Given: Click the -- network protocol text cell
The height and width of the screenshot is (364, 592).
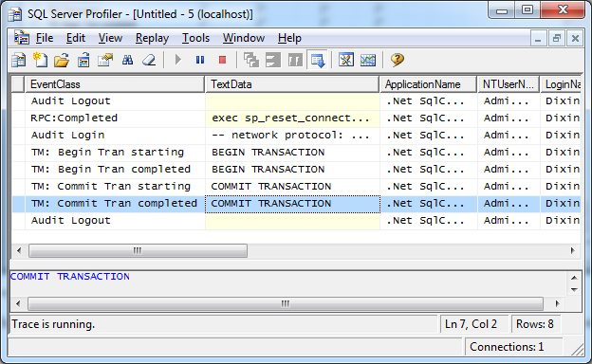Looking at the screenshot, I should click(292, 135).
